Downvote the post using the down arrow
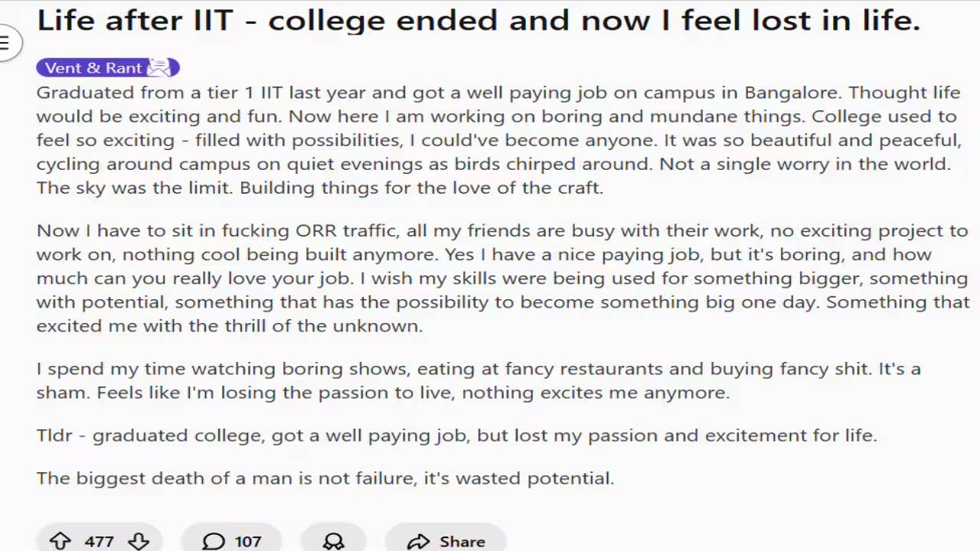This screenshot has height=551, width=980. click(x=139, y=541)
